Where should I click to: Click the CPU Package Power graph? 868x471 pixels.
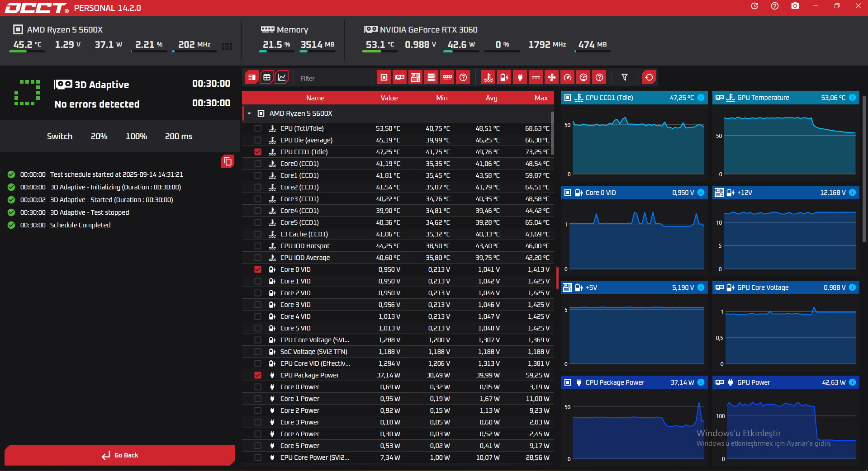634,427
